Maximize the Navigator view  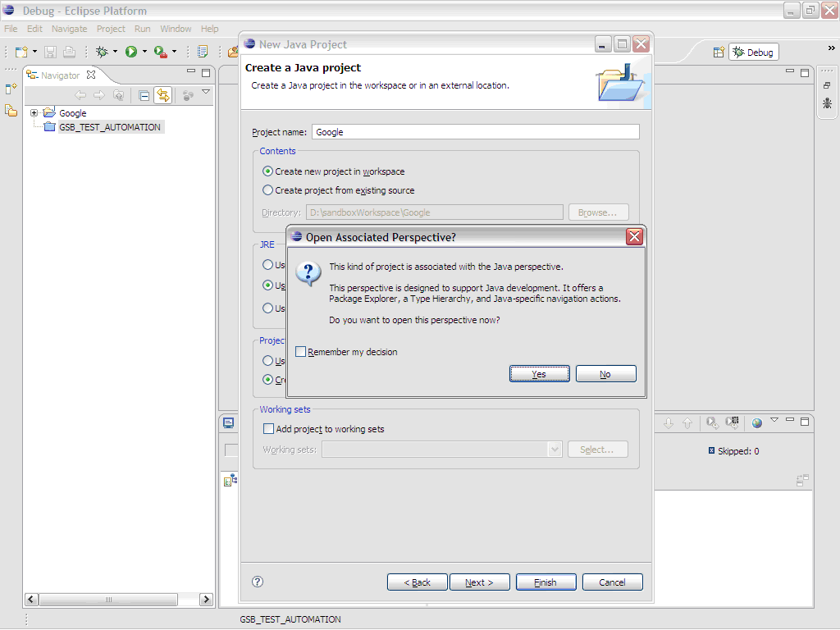[x=206, y=72]
